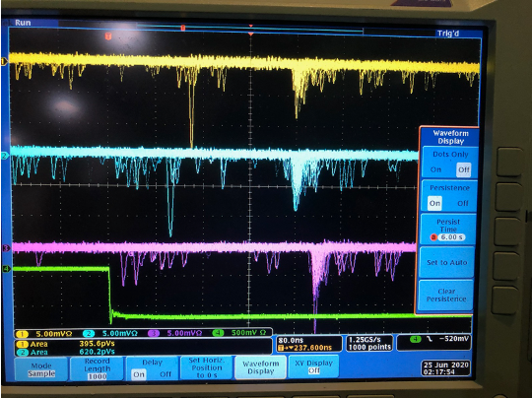This screenshot has height=398, width=532.
Task: Click the date and time display
Action: coord(446,368)
